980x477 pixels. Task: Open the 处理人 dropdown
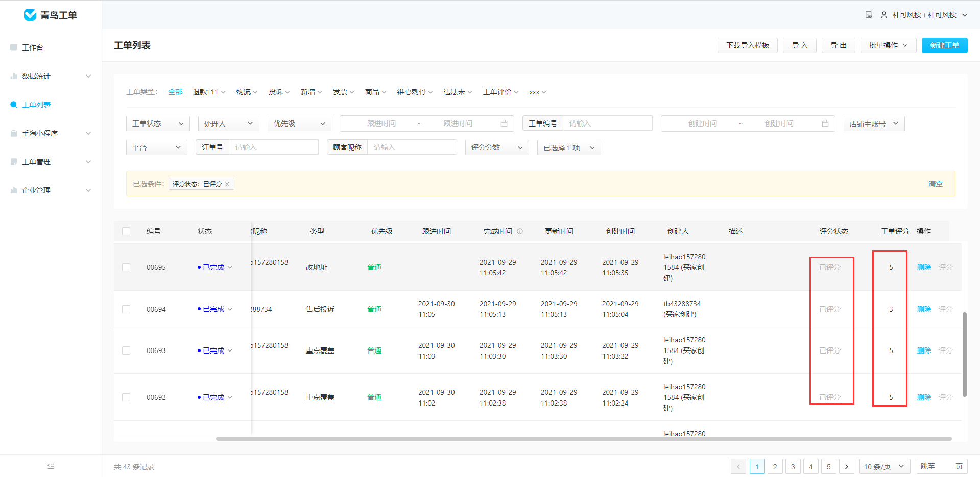[228, 123]
